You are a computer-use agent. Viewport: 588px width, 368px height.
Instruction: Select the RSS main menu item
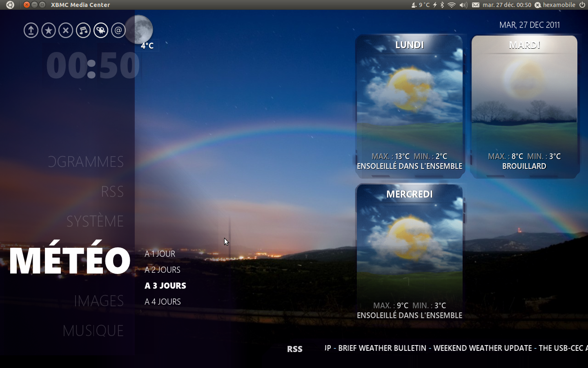coord(112,191)
